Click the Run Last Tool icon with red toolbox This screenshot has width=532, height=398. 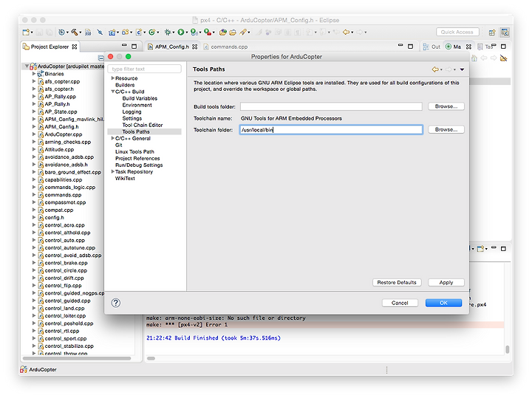pyautogui.click(x=208, y=32)
